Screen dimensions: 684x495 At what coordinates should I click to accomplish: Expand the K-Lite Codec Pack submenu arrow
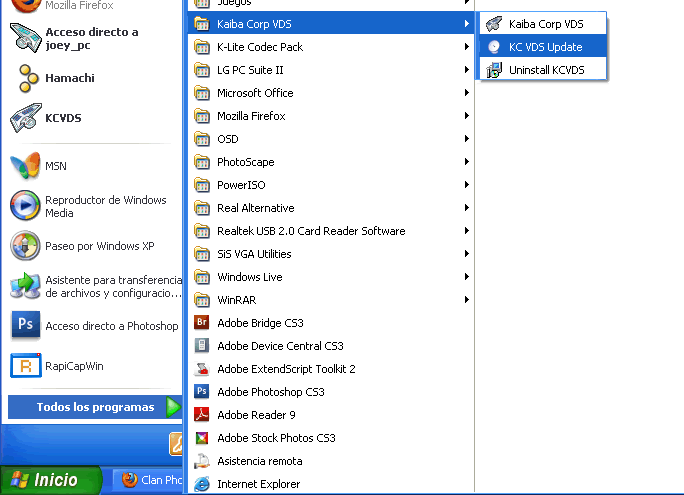[466, 47]
